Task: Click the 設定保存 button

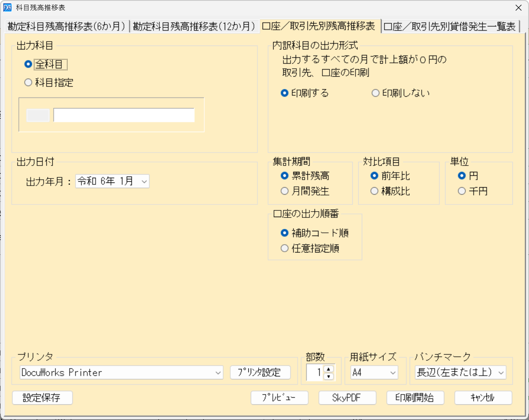Action: pos(42,398)
